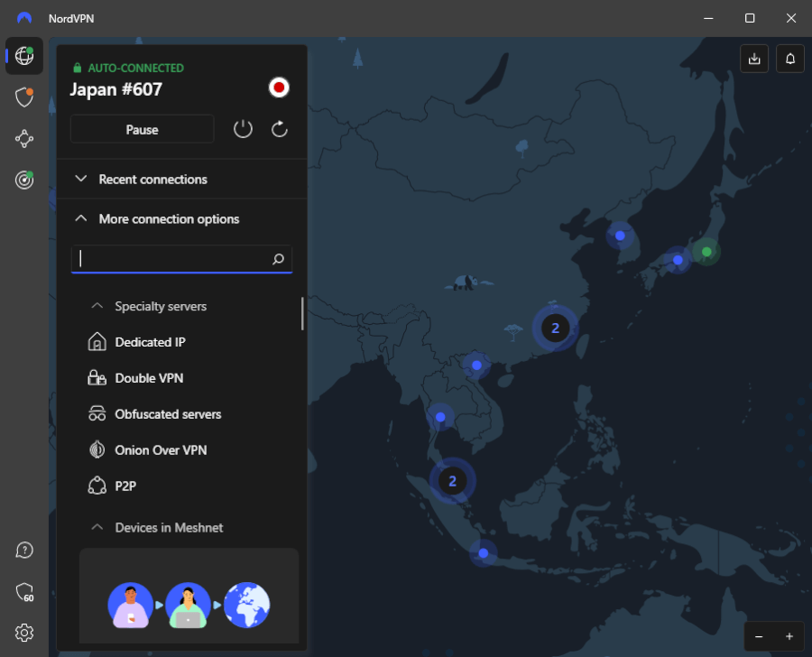Click the Indonesia server pin
The width and height of the screenshot is (812, 657).
tap(484, 553)
